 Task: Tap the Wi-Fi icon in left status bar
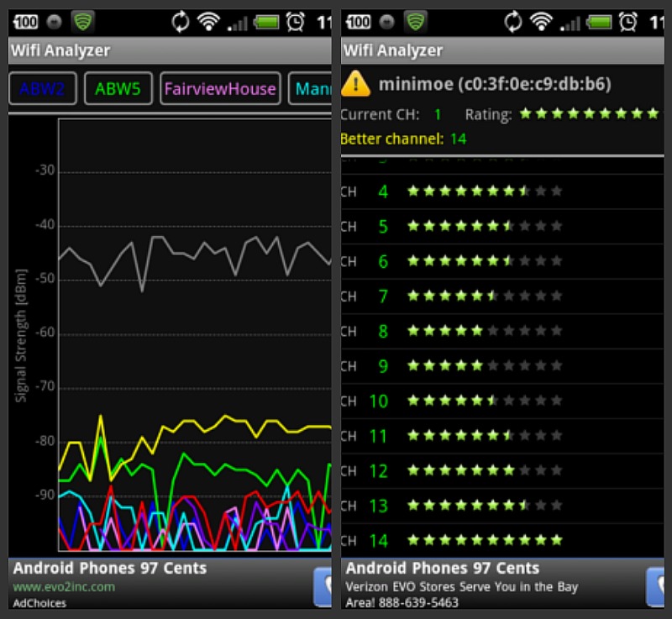coord(208,22)
